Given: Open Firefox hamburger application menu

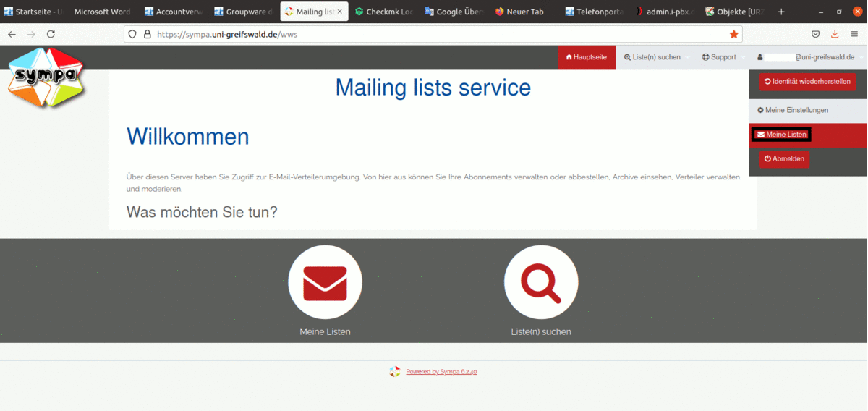Looking at the screenshot, I should (854, 34).
